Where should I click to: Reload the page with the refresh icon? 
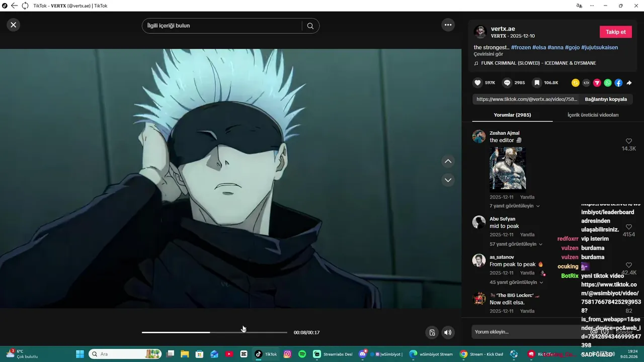[25, 6]
